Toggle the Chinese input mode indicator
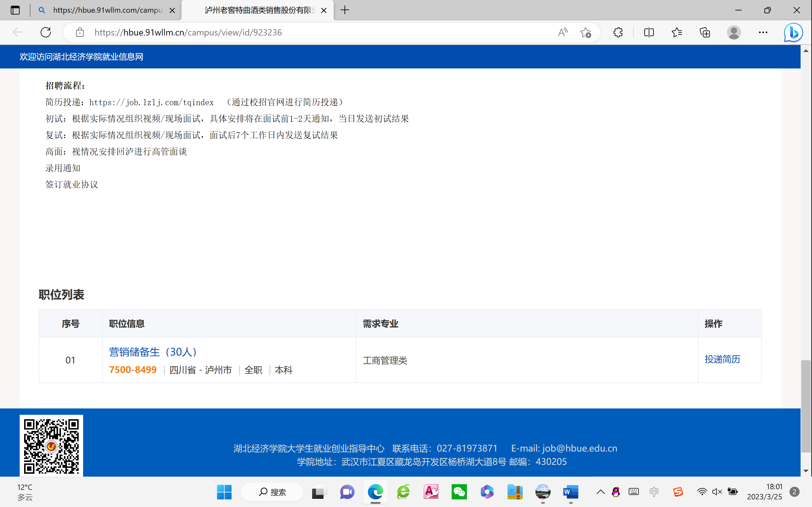 point(654,491)
